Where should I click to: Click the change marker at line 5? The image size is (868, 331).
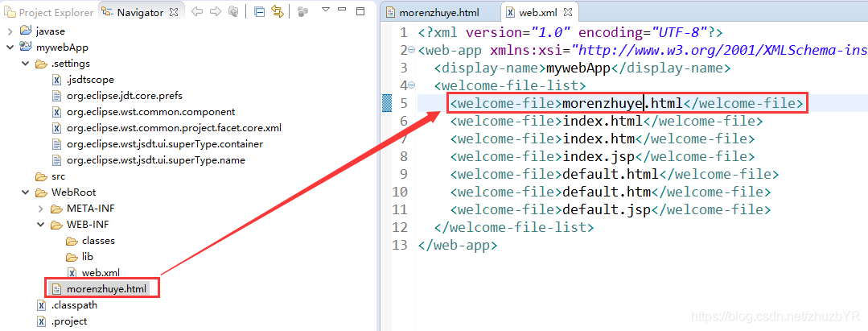[388, 103]
